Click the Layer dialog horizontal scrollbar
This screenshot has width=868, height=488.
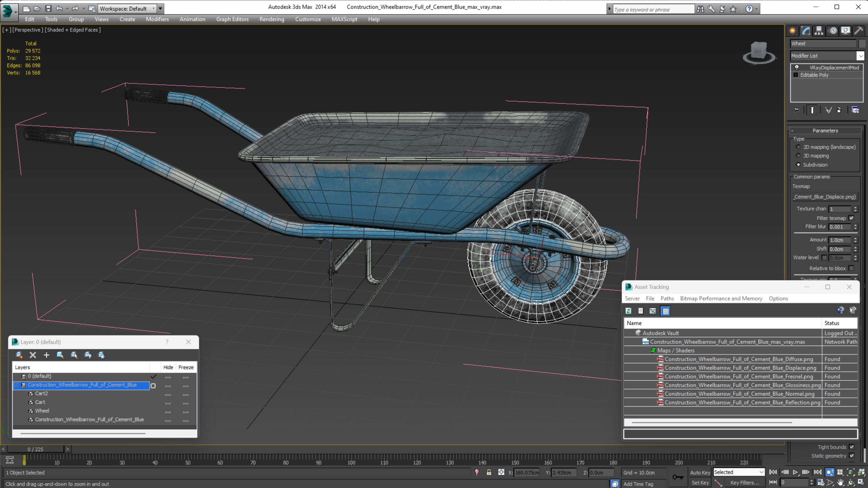coord(83,434)
